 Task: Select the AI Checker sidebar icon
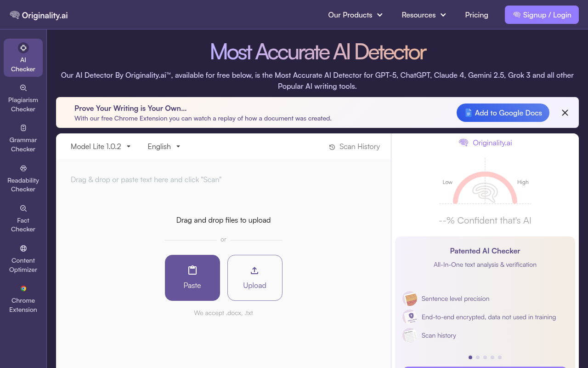point(23,57)
